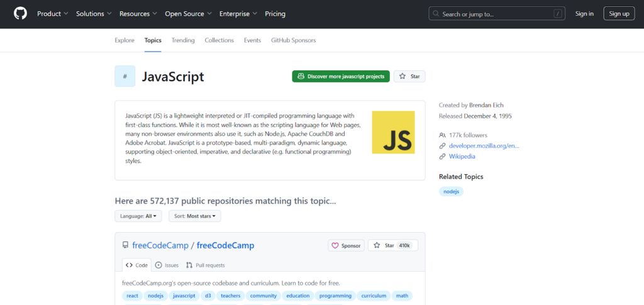Open the Wikipedia link
This screenshot has height=305, width=644.
[462, 157]
